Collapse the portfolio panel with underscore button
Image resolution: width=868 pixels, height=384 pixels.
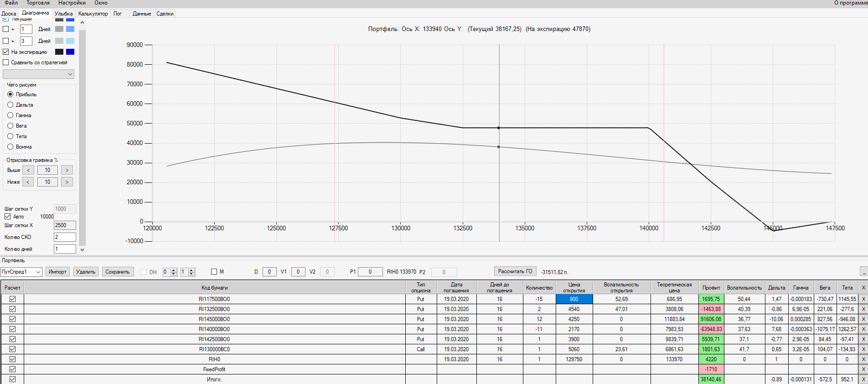coord(863,271)
